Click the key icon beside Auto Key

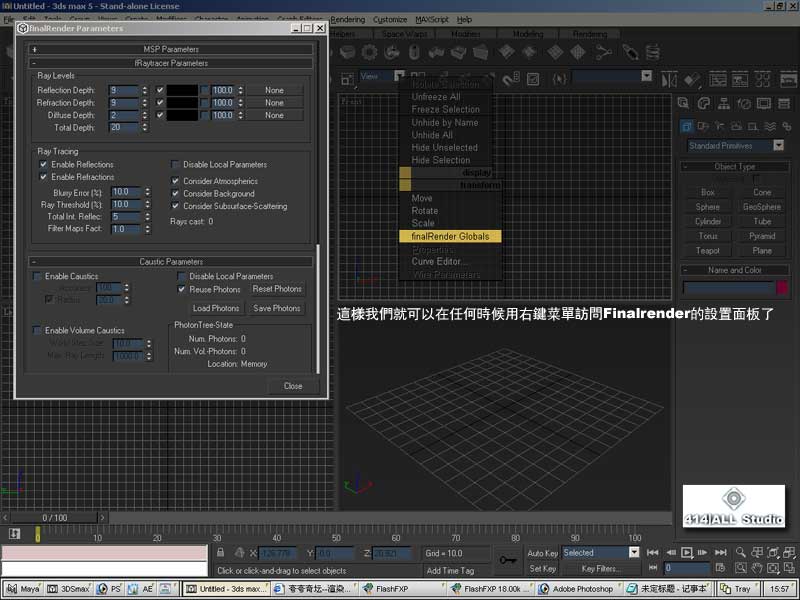[507, 560]
